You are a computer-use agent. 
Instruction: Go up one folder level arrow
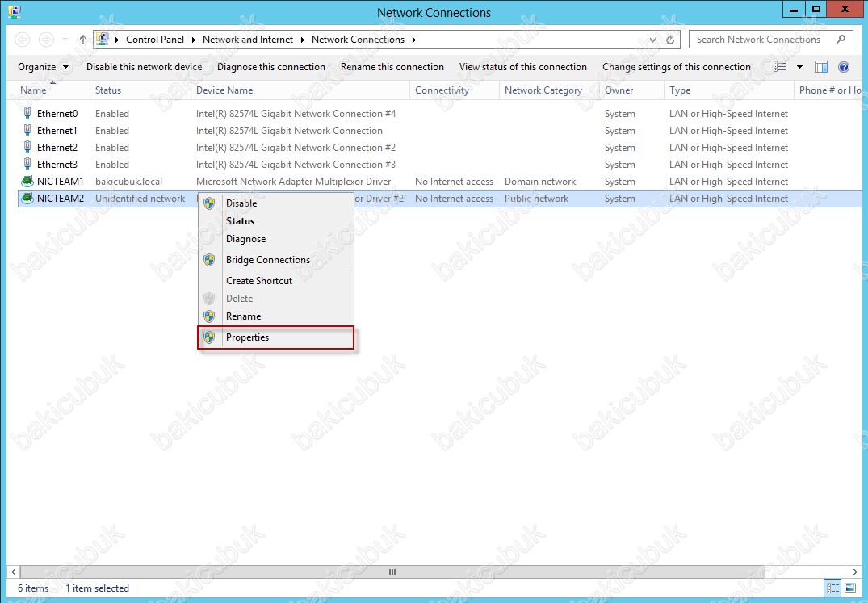coord(83,40)
